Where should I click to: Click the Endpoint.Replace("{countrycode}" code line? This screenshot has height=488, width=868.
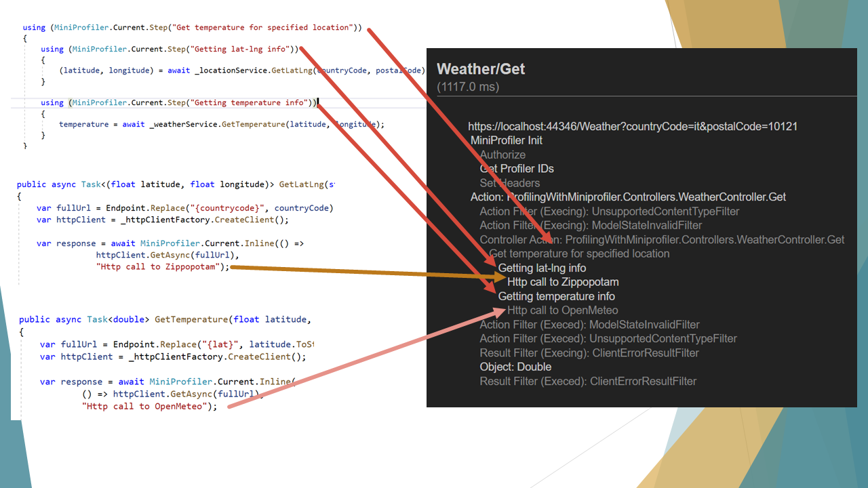185,208
